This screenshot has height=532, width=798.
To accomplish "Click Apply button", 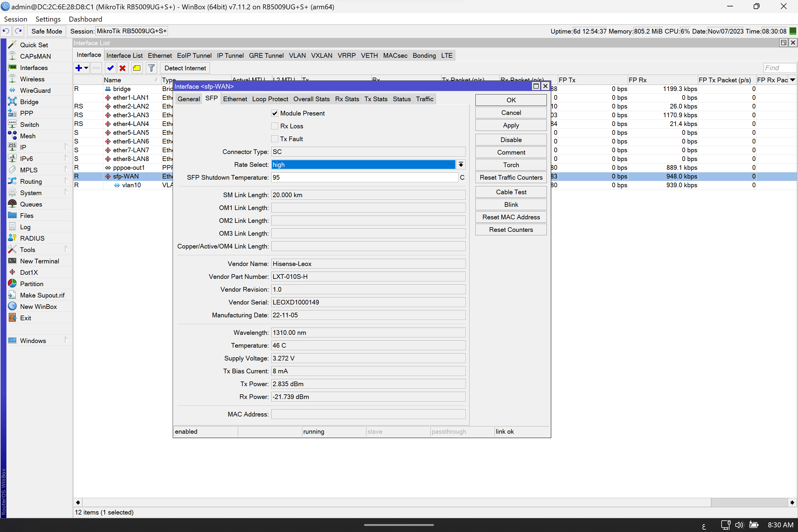I will coord(511,125).
